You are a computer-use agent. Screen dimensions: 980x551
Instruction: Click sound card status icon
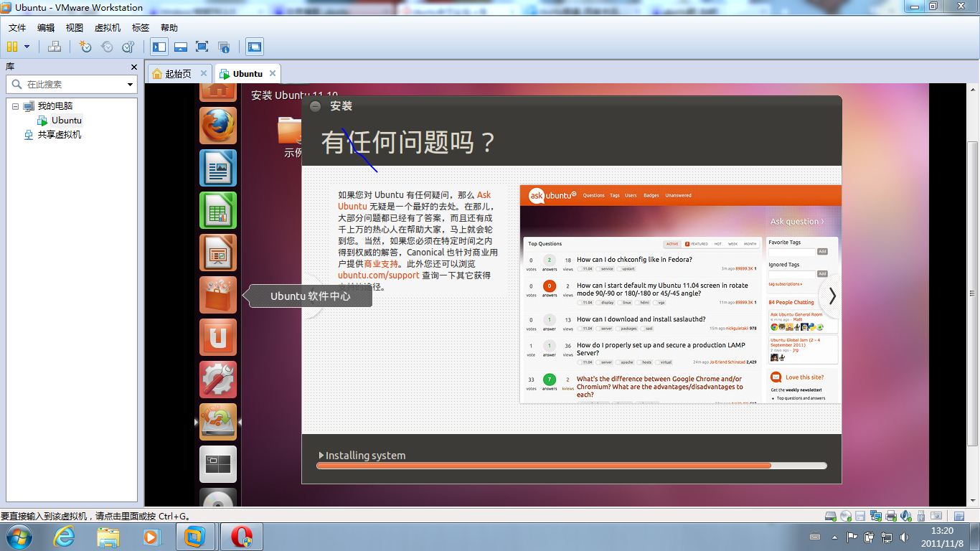coord(905,516)
